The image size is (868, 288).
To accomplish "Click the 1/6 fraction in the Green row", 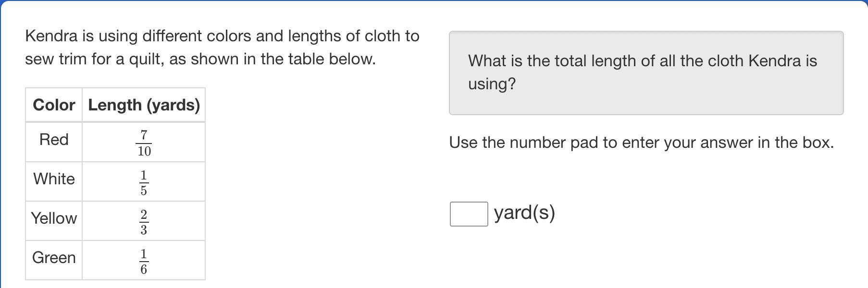I will pos(144,261).
